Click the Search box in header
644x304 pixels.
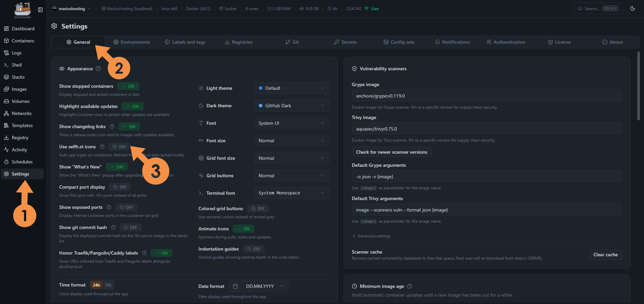tap(598, 8)
